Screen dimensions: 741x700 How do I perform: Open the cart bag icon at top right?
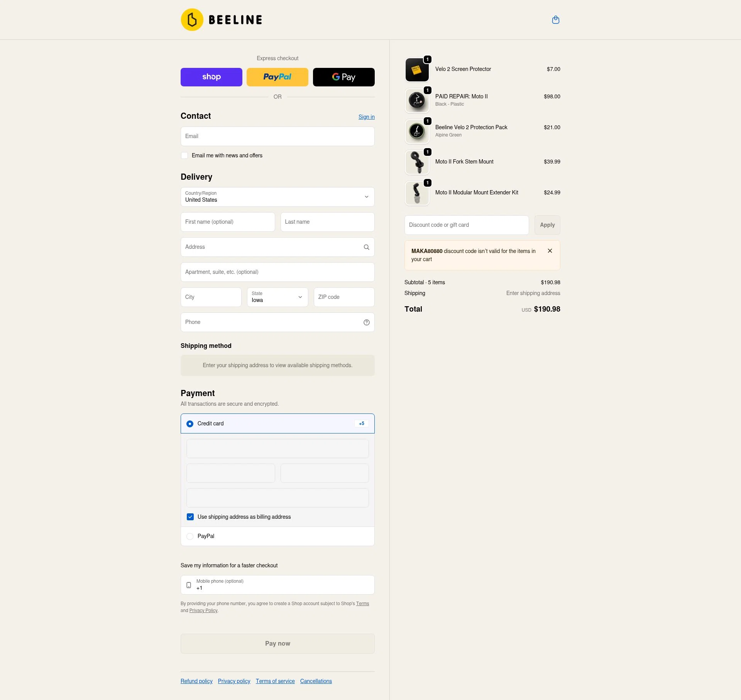555,19
